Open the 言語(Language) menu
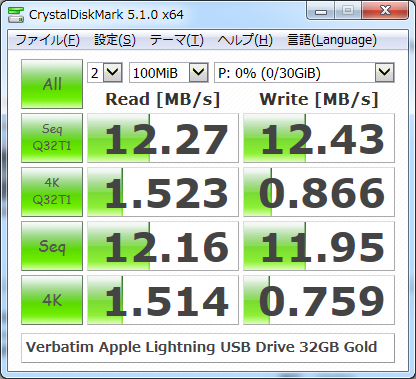This screenshot has height=379, width=416. click(332, 40)
